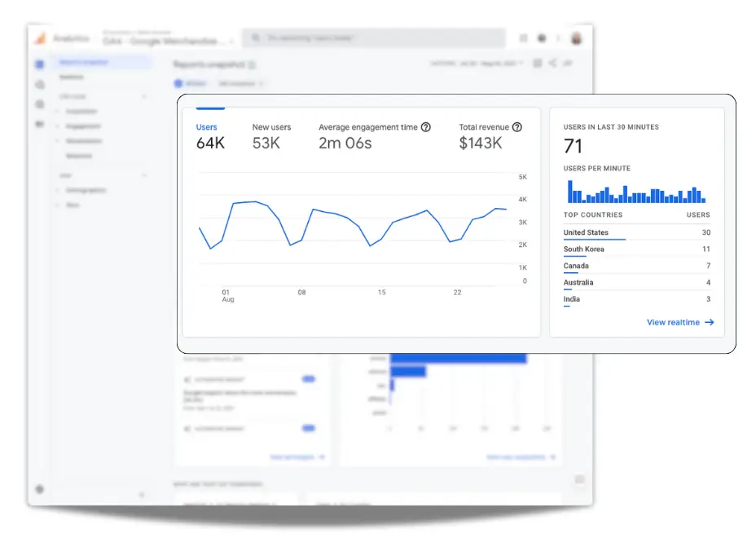Open the Advertising icon in the navigation rail
This screenshot has width=756, height=543.
point(40,124)
